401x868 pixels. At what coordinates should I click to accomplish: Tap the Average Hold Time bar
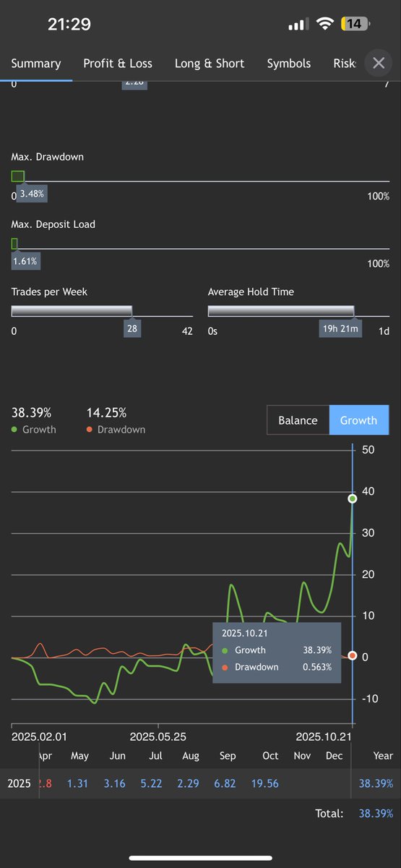pyautogui.click(x=281, y=311)
